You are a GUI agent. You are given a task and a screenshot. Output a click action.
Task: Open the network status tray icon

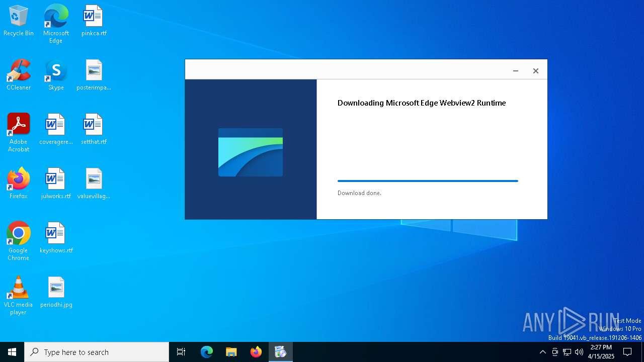(567, 352)
